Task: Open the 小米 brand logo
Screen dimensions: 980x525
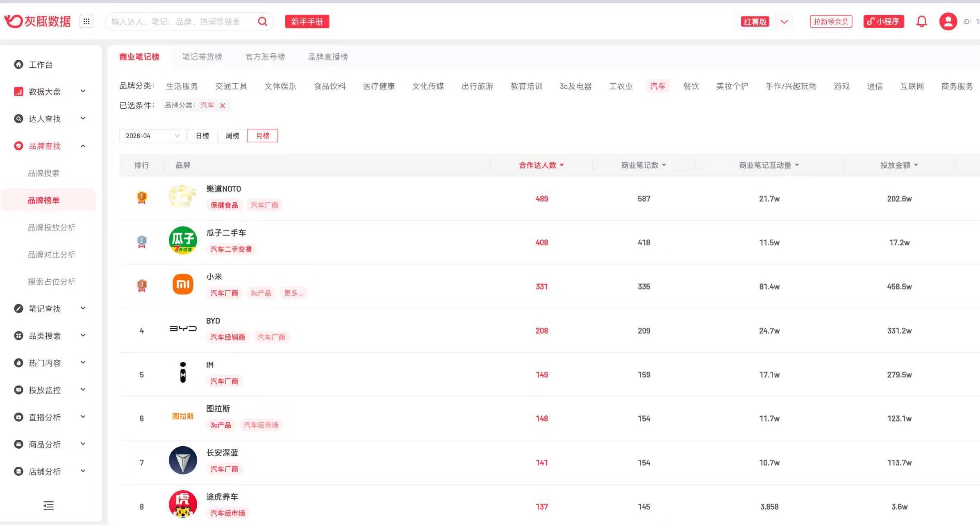Action: tap(183, 284)
